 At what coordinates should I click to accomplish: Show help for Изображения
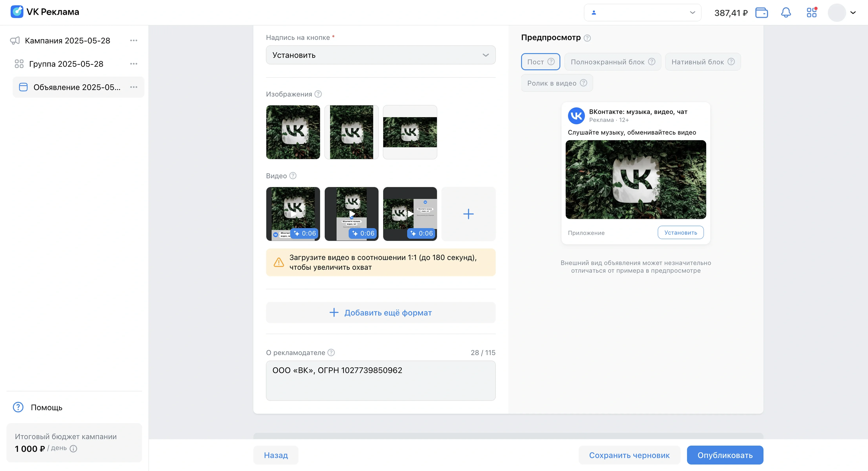(318, 94)
